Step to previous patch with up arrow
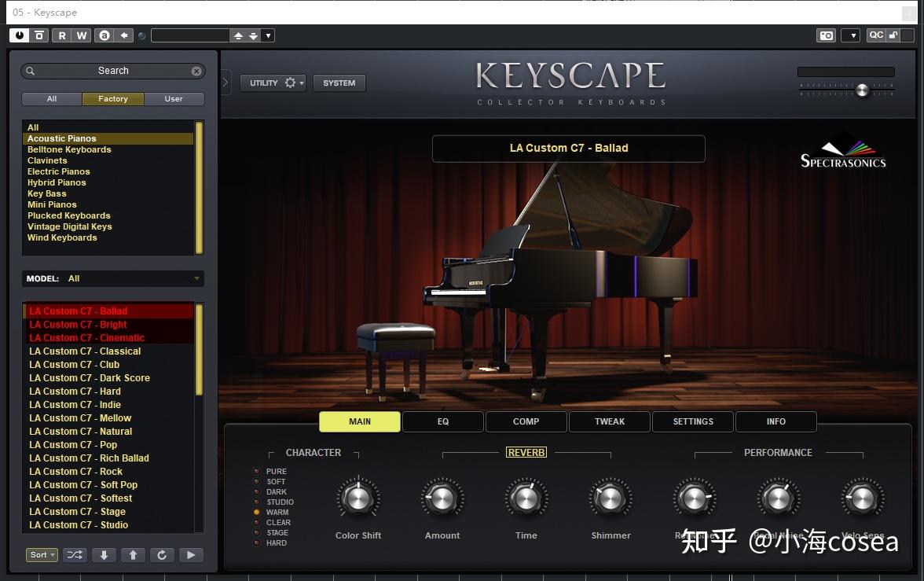 click(x=134, y=555)
